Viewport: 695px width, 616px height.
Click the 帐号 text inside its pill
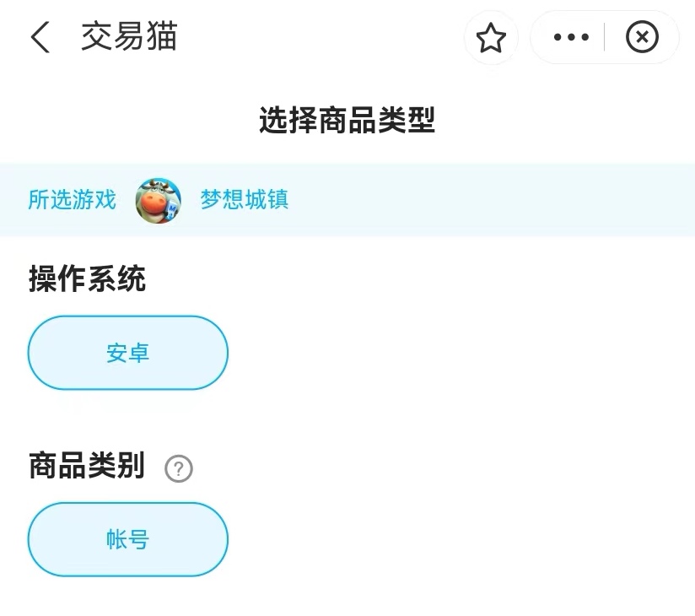click(x=128, y=540)
